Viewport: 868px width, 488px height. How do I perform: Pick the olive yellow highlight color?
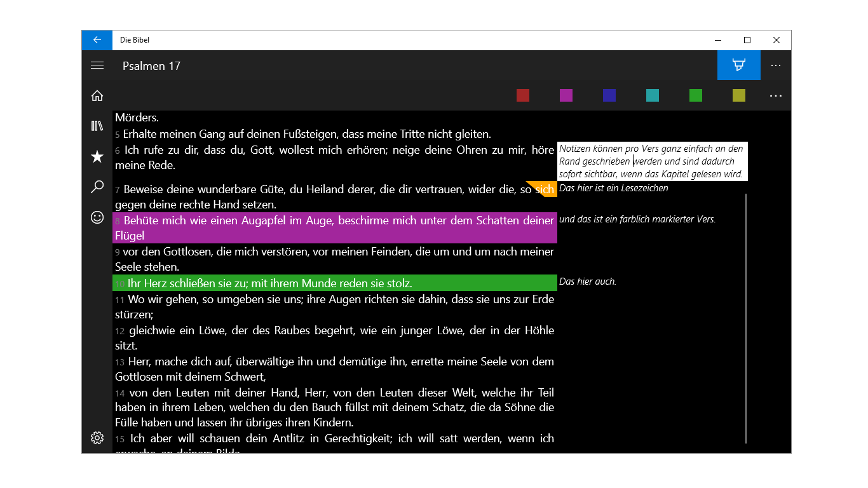click(x=739, y=95)
